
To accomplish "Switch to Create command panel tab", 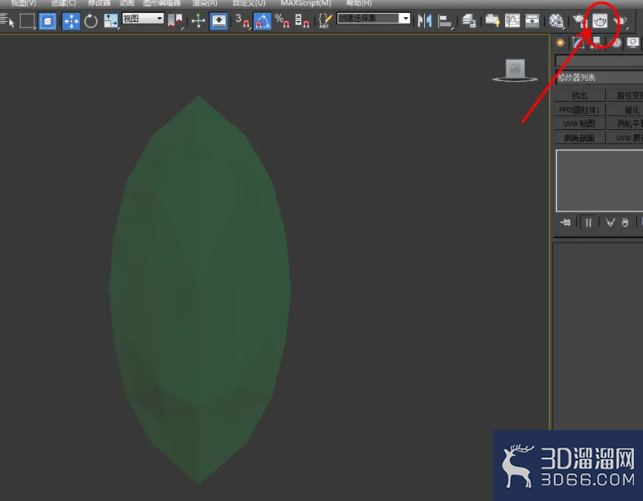I will pos(560,43).
